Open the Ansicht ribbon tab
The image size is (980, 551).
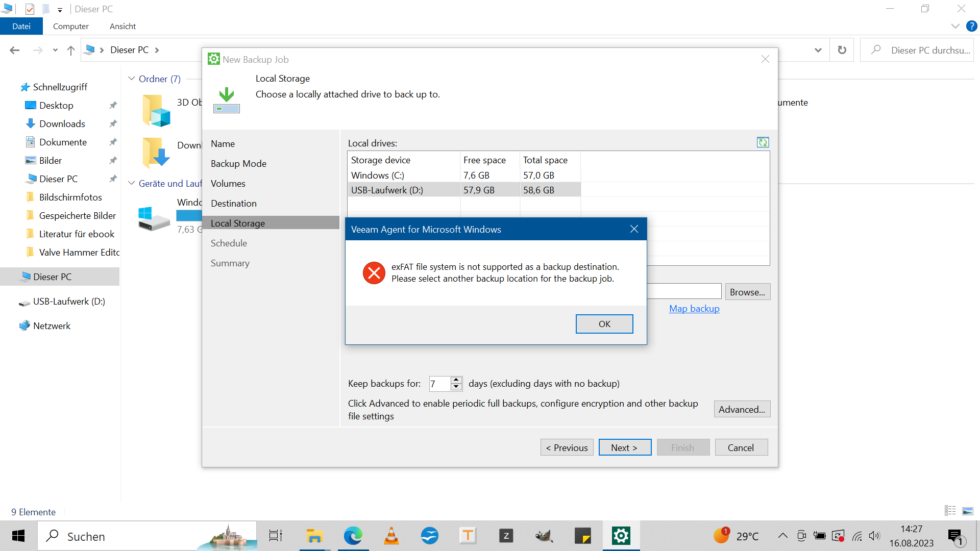point(122,26)
